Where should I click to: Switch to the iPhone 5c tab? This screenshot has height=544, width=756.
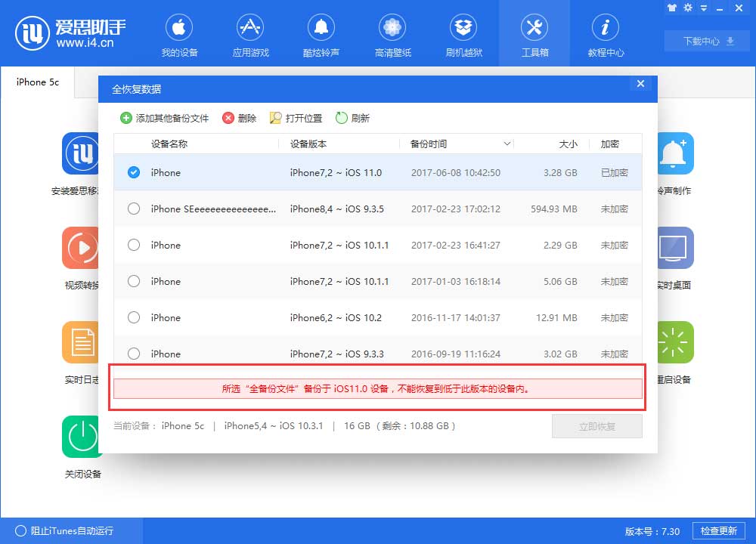point(36,83)
